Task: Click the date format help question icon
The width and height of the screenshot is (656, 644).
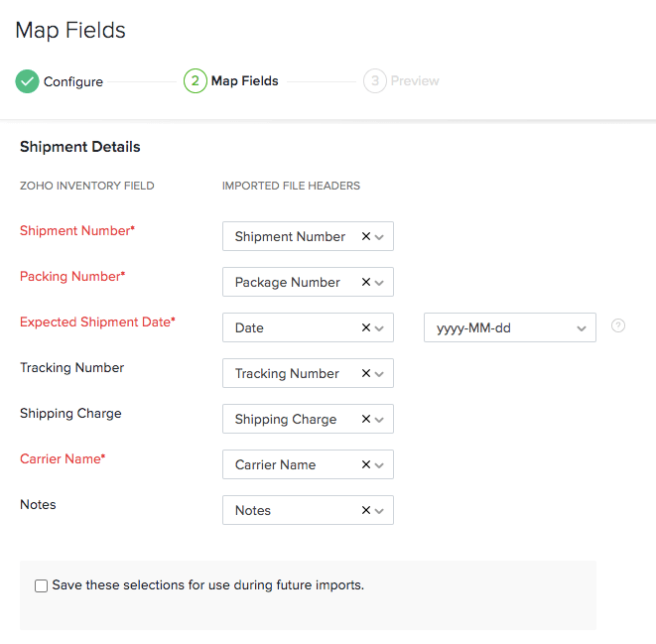Action: point(618,325)
